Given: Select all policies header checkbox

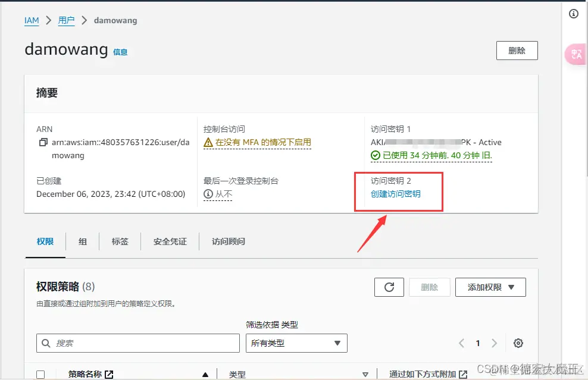Looking at the screenshot, I should click(x=40, y=375).
